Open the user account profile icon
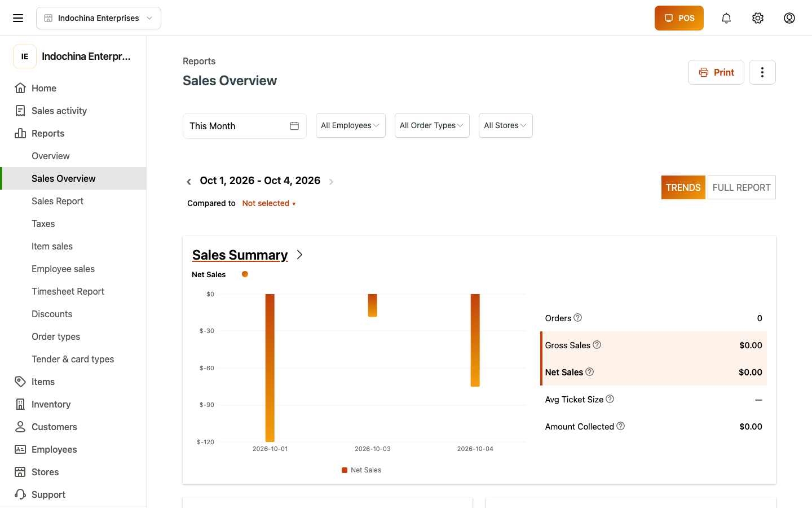Screen dimensions: 812x508 click(789, 18)
